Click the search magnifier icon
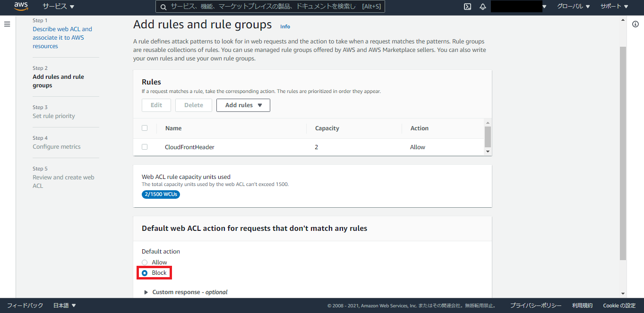The image size is (644, 313). click(x=163, y=7)
